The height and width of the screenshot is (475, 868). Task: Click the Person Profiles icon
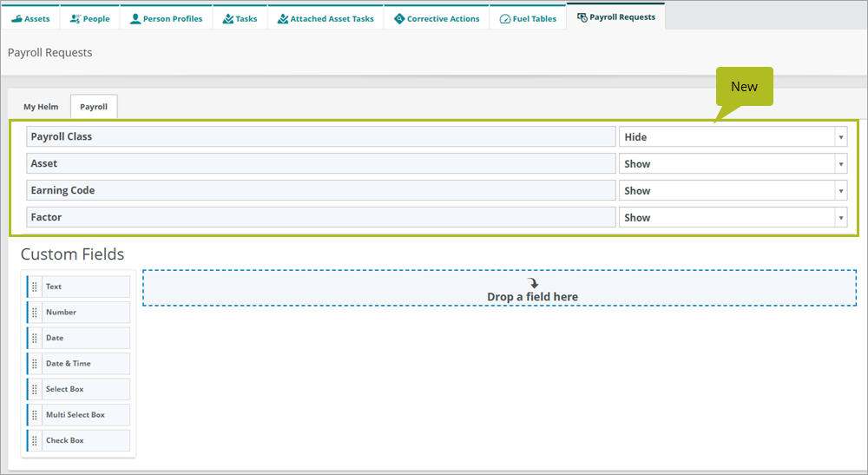(x=135, y=19)
